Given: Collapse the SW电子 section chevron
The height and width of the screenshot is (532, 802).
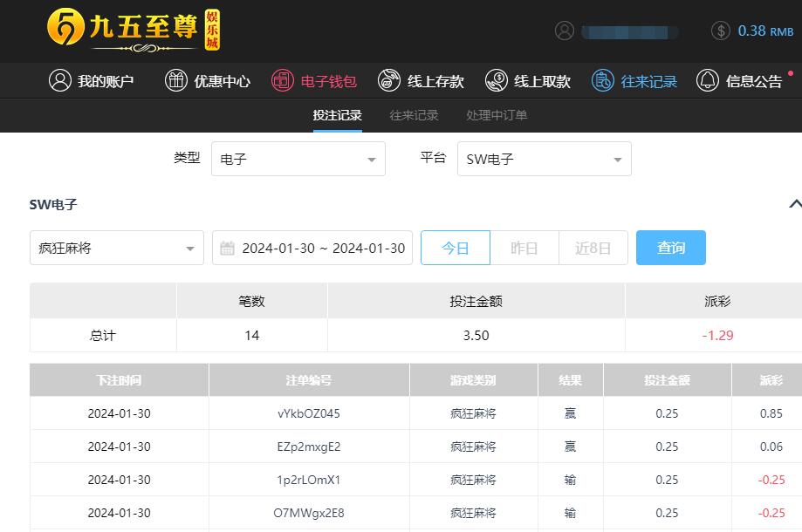Looking at the screenshot, I should point(795,204).
